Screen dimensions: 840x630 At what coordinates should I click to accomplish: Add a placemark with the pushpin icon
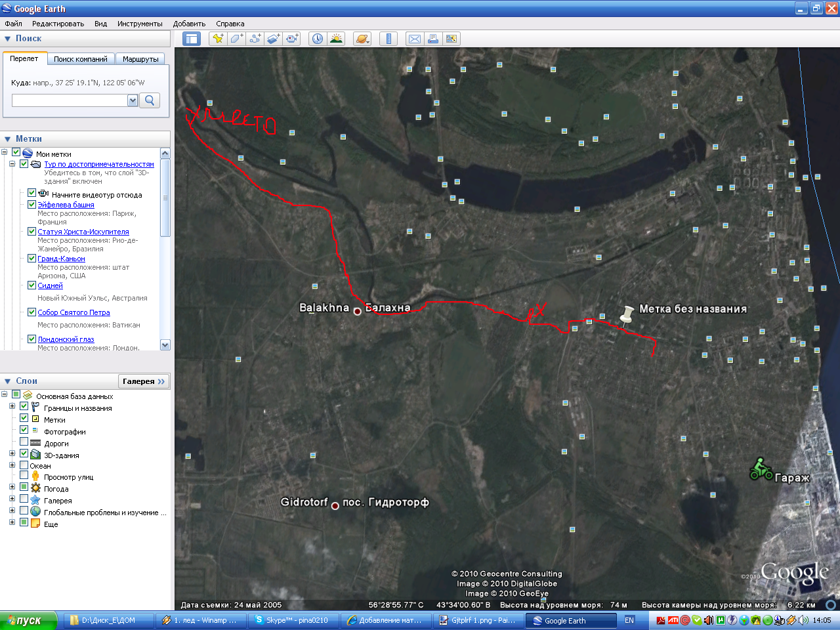(217, 39)
